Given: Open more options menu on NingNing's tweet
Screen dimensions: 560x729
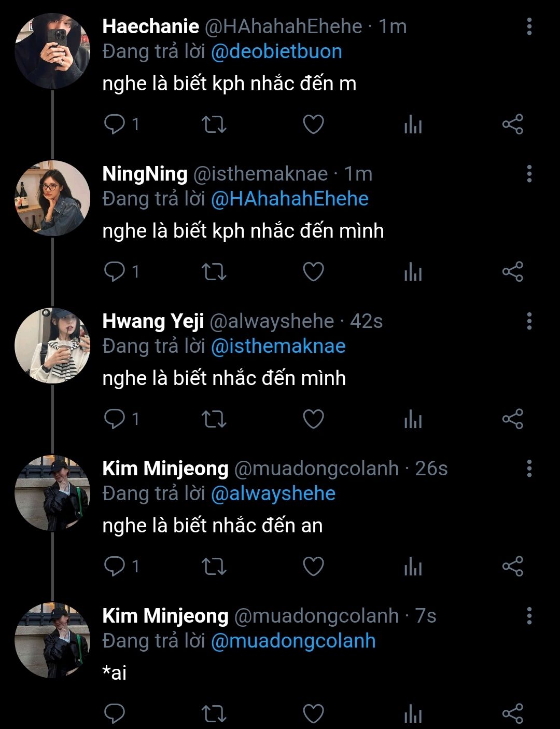Looking at the screenshot, I should coord(529,174).
